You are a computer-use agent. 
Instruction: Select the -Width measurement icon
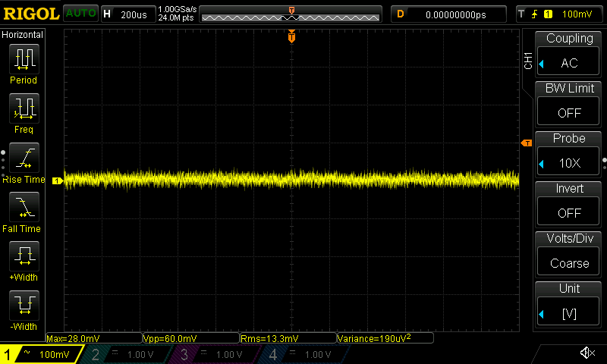pyautogui.click(x=24, y=307)
